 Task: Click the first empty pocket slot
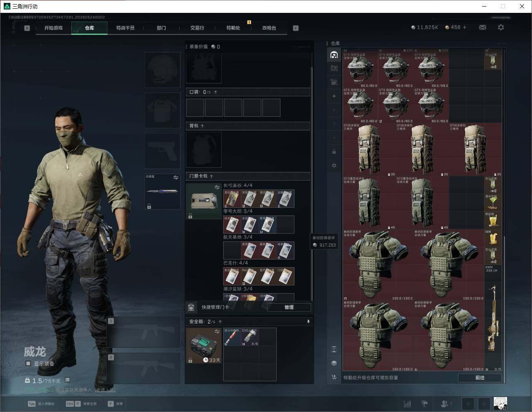[195, 108]
